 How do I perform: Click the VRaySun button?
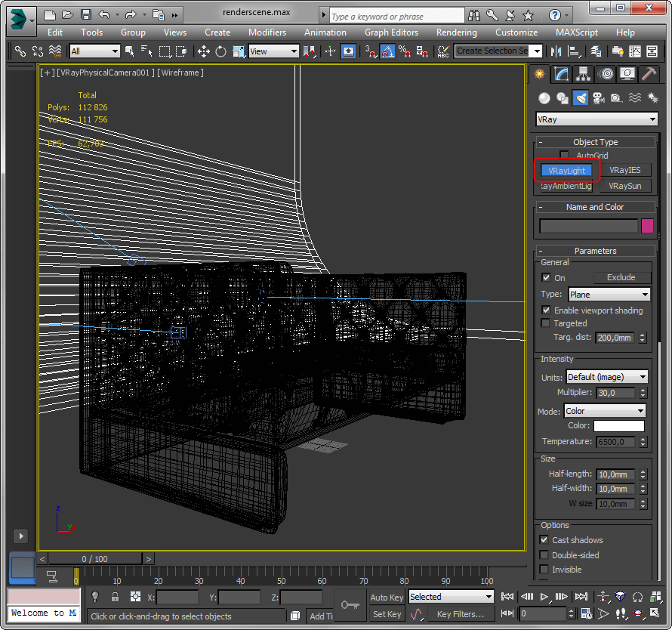pyautogui.click(x=624, y=186)
